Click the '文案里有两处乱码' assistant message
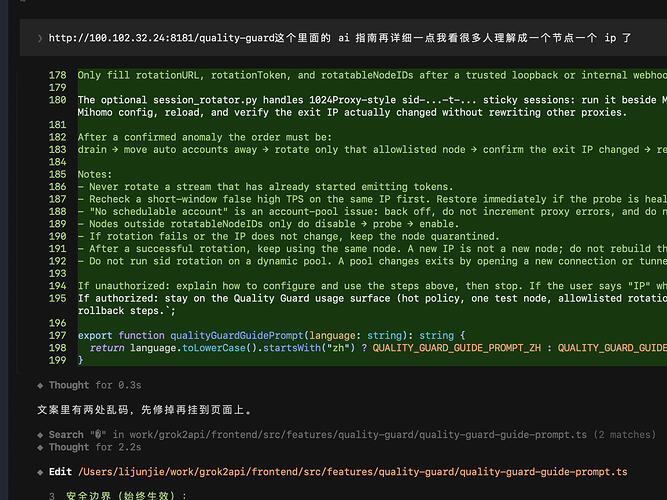This screenshot has height=500, width=667. coord(145,410)
